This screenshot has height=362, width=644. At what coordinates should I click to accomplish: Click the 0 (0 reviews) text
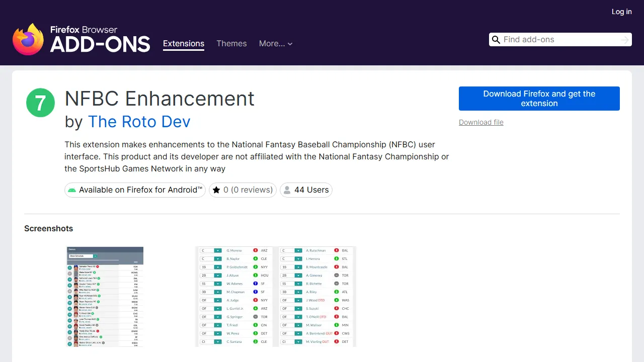coord(248,190)
